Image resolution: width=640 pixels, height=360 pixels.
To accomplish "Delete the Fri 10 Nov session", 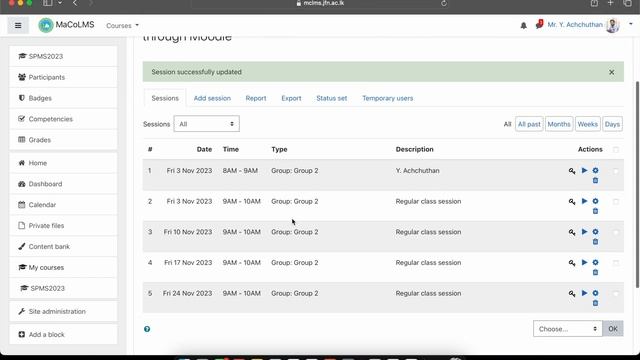I will pos(596,242).
